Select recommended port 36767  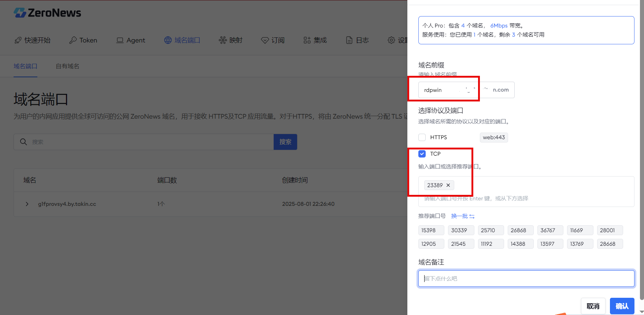pos(550,230)
